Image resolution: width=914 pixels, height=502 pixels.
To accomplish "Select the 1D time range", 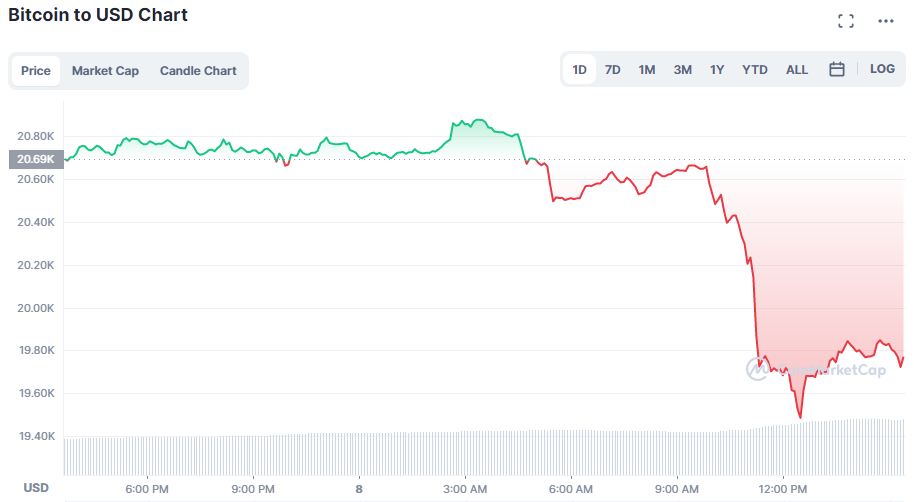I will [x=579, y=70].
